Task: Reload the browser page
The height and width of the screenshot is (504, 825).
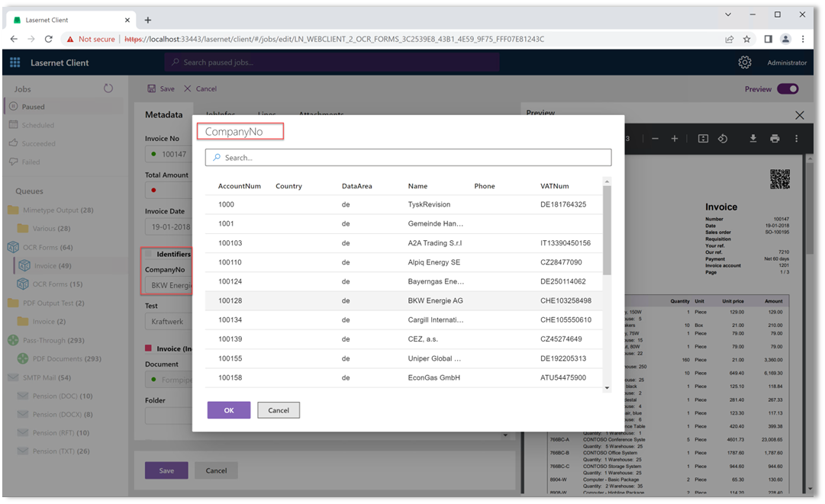Action: (48, 39)
